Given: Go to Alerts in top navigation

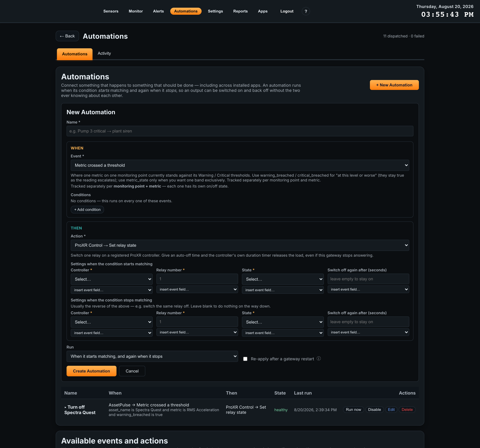Looking at the screenshot, I should point(158,11).
